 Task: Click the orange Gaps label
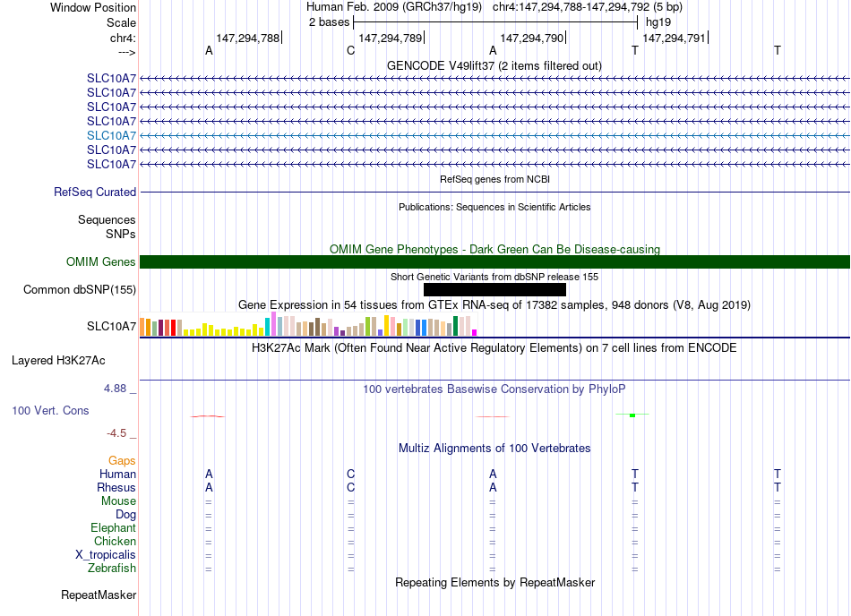(122, 460)
